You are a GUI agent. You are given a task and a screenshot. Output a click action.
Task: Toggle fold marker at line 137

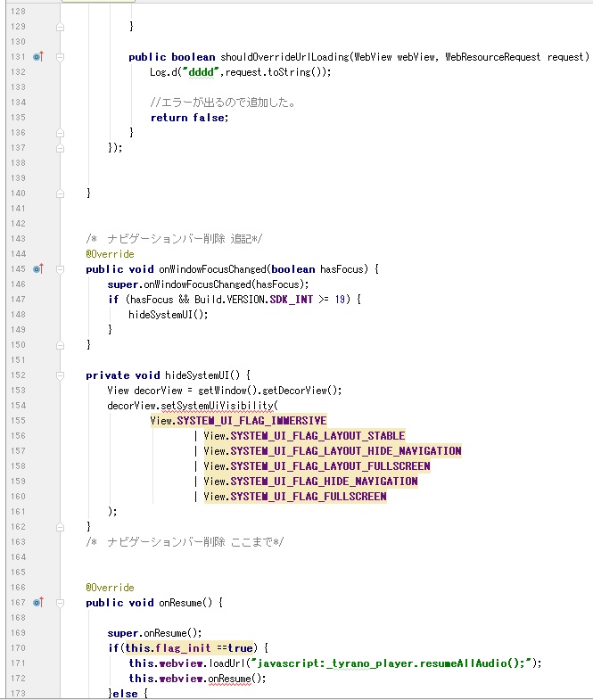(61, 148)
